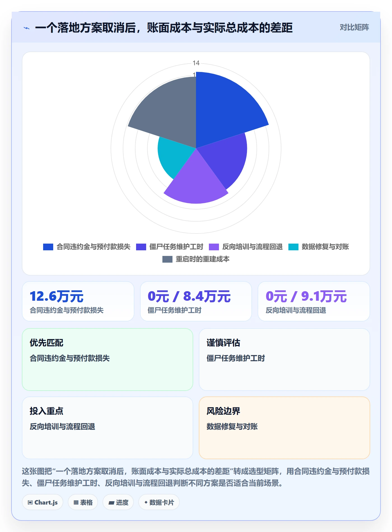Click the bar icon in 进度 tag
Image resolution: width=392 pixels, height=532 pixels.
[x=111, y=503]
